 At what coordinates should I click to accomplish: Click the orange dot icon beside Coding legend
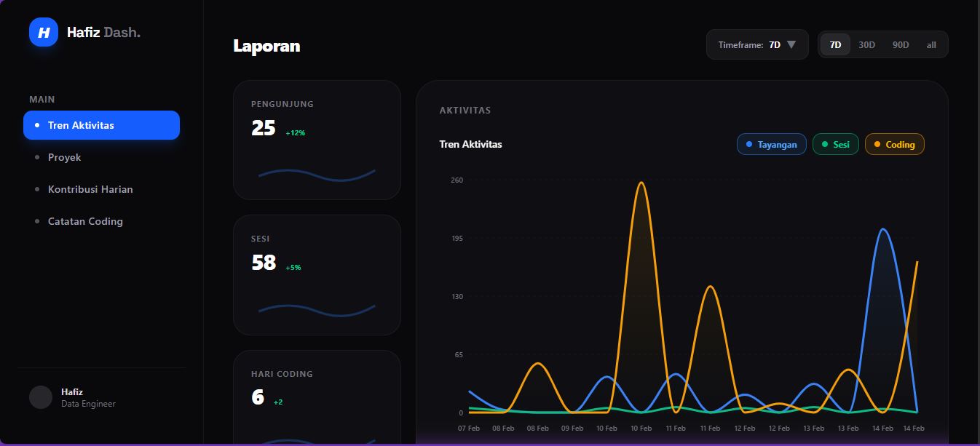coord(876,144)
